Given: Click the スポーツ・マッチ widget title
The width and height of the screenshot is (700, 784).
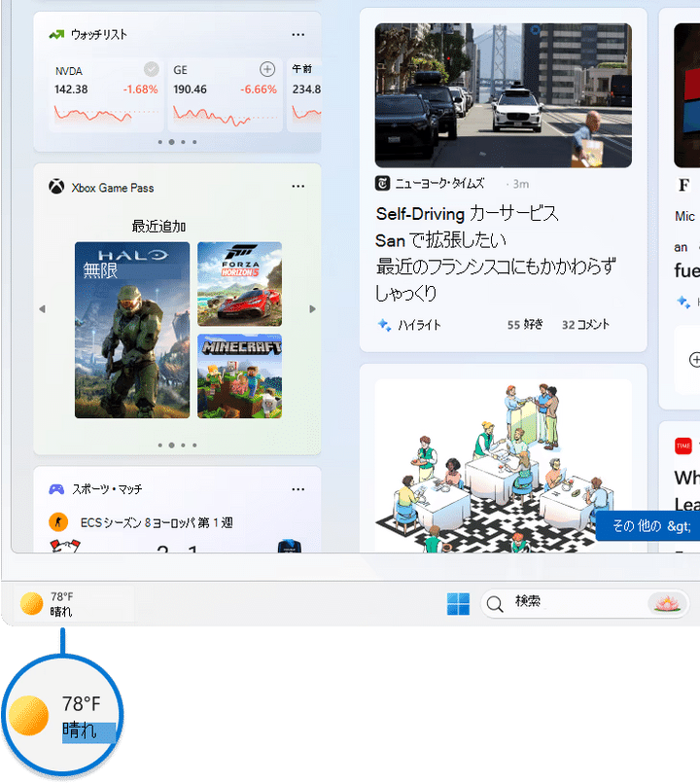Looking at the screenshot, I should (107, 489).
